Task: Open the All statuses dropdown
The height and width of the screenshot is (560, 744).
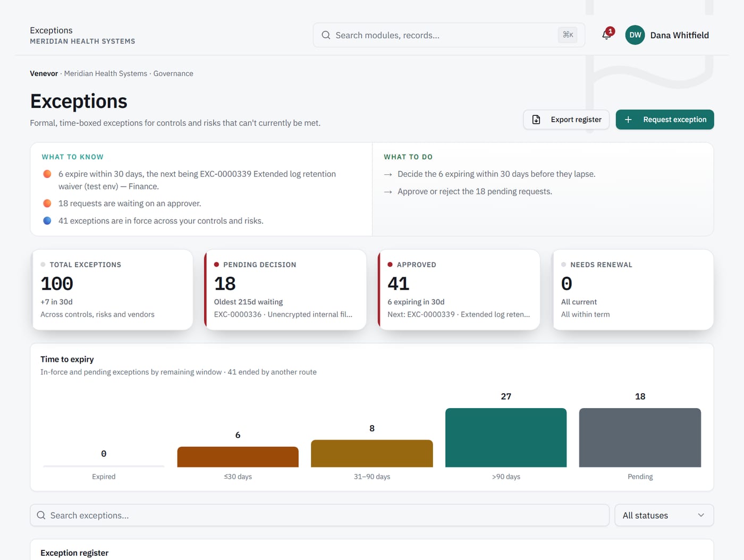Action: click(664, 515)
